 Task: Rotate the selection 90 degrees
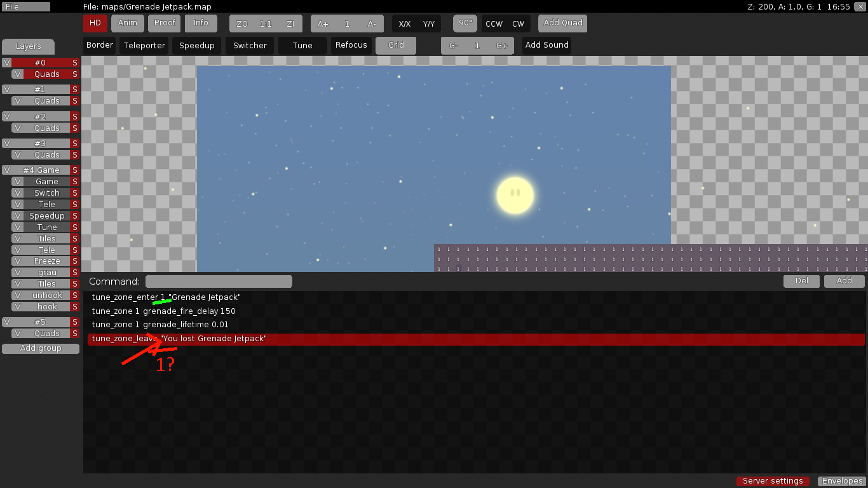465,23
